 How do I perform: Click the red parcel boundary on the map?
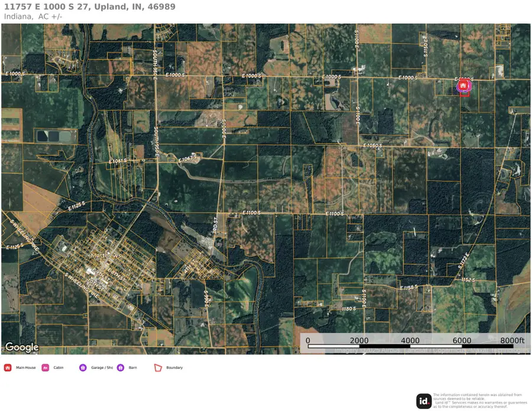click(x=465, y=94)
